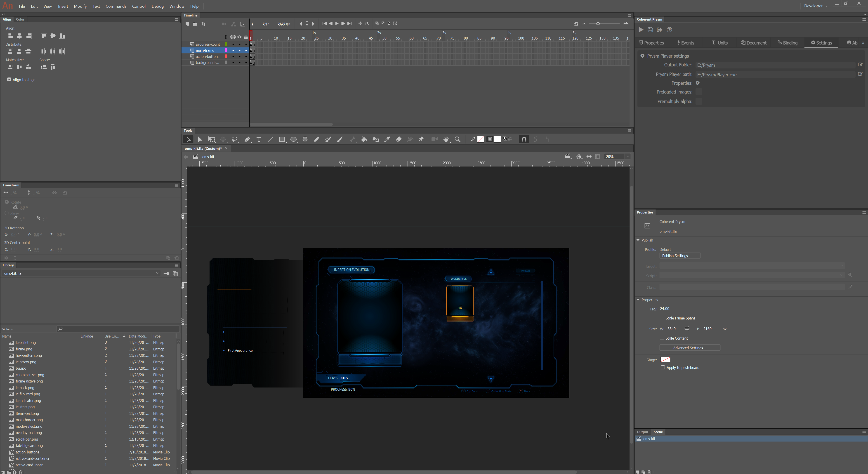Image resolution: width=868 pixels, height=474 pixels.
Task: Select the Free Transform tool
Action: click(x=212, y=139)
